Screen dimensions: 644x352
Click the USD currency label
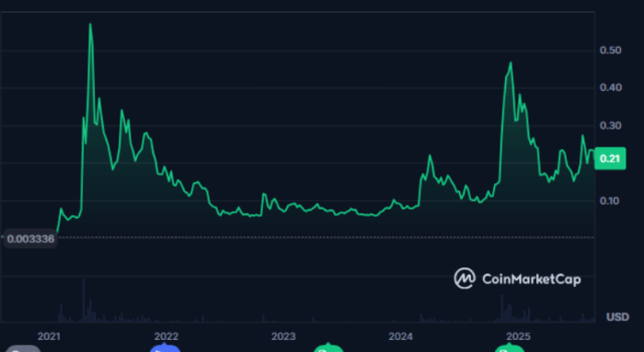pos(617,317)
